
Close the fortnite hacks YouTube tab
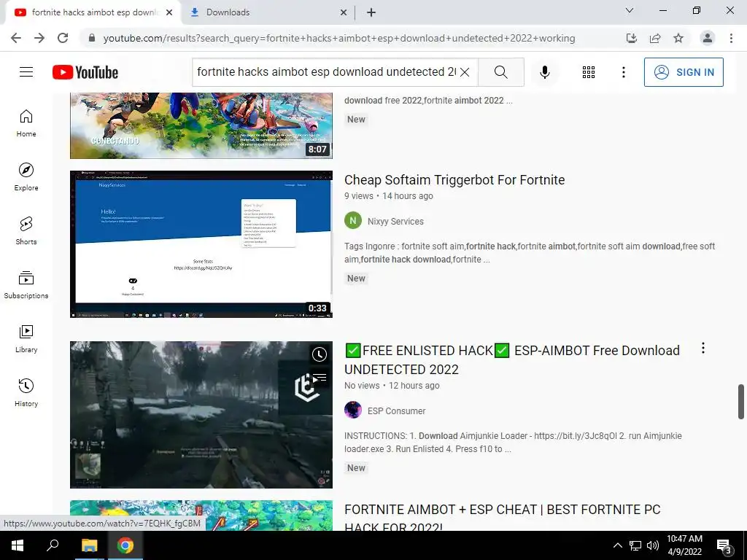point(169,13)
